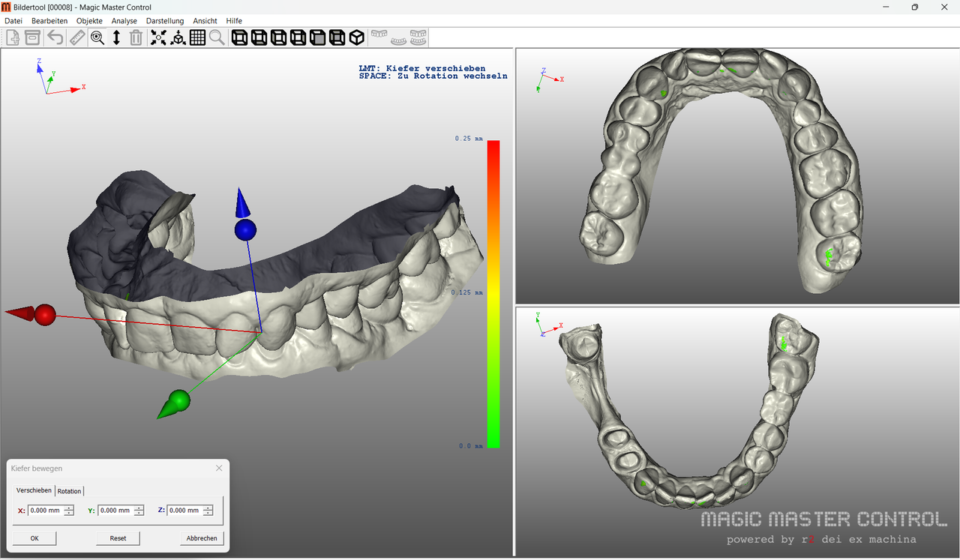Click the four inward arrows fit icon
This screenshot has width=960, height=560.
tap(158, 37)
